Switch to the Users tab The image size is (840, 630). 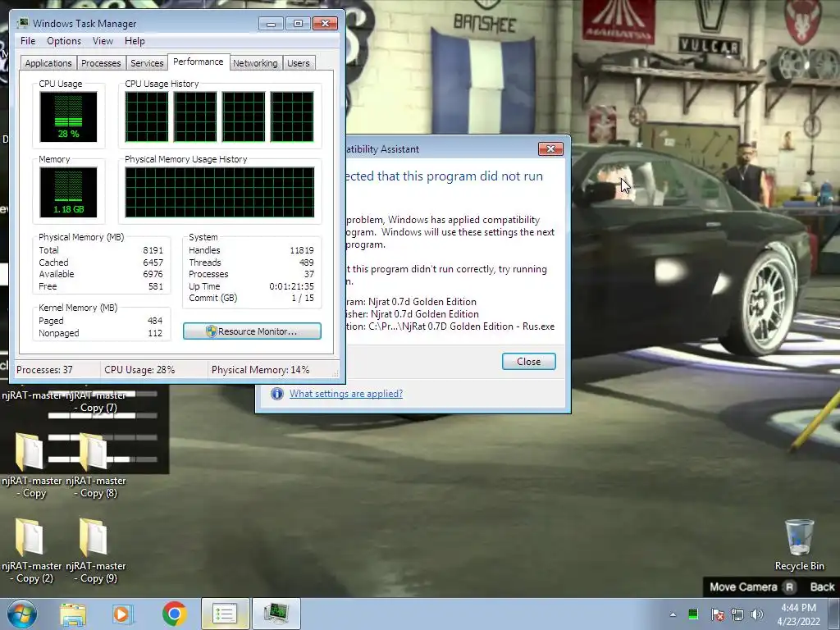(299, 63)
